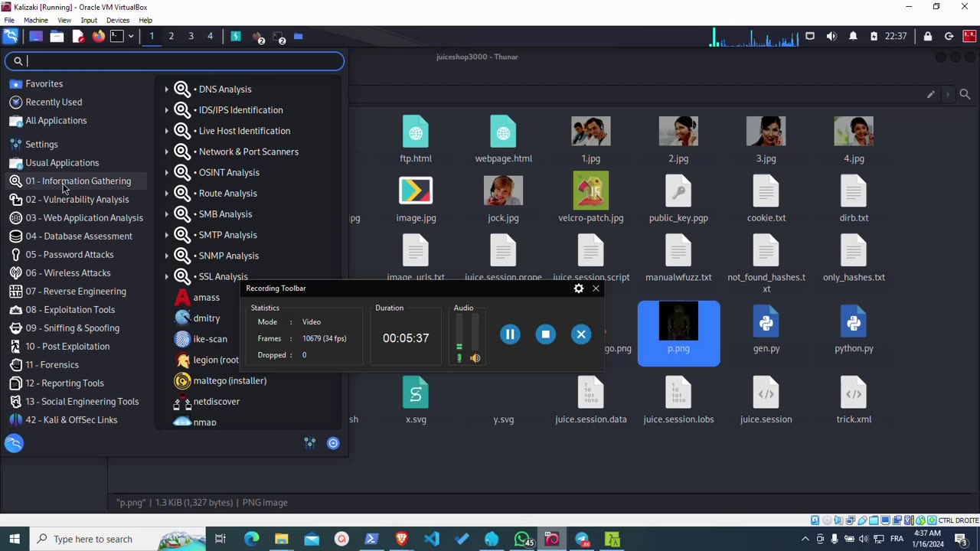Open Brave browser from Windows taskbar
The width and height of the screenshot is (980, 551).
point(401,539)
